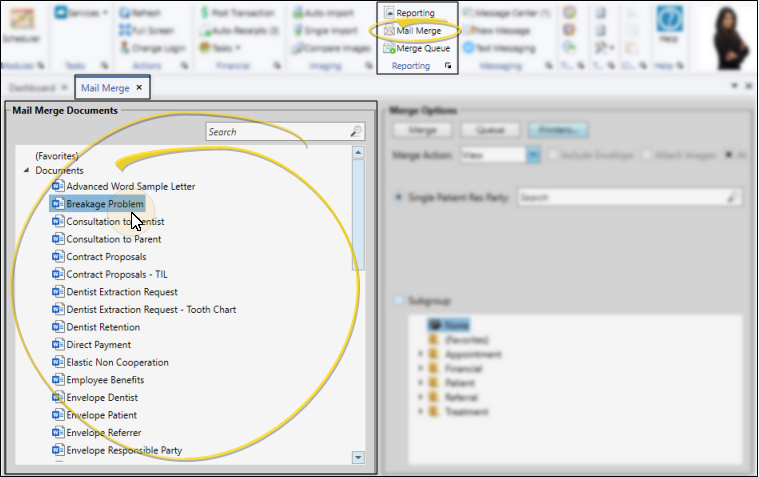The width and height of the screenshot is (759, 477).
Task: Toggle the Include Envelope checkbox
Action: (554, 155)
